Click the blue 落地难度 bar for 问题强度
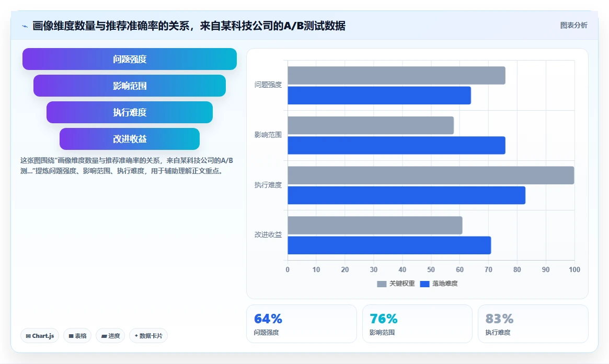The height and width of the screenshot is (364, 609). point(379,96)
